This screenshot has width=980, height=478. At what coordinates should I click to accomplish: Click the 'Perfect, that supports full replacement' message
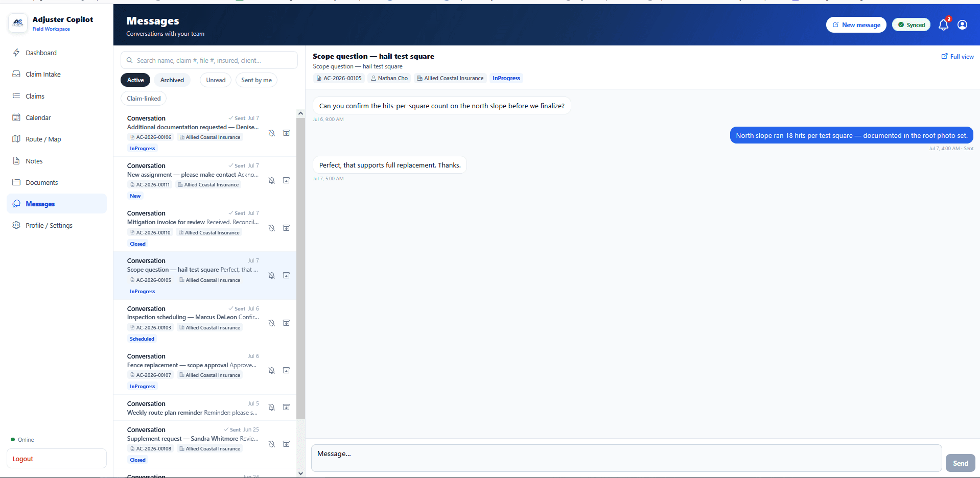(390, 165)
